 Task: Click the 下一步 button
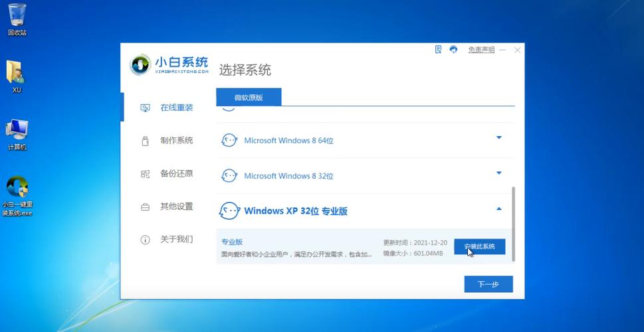488,284
